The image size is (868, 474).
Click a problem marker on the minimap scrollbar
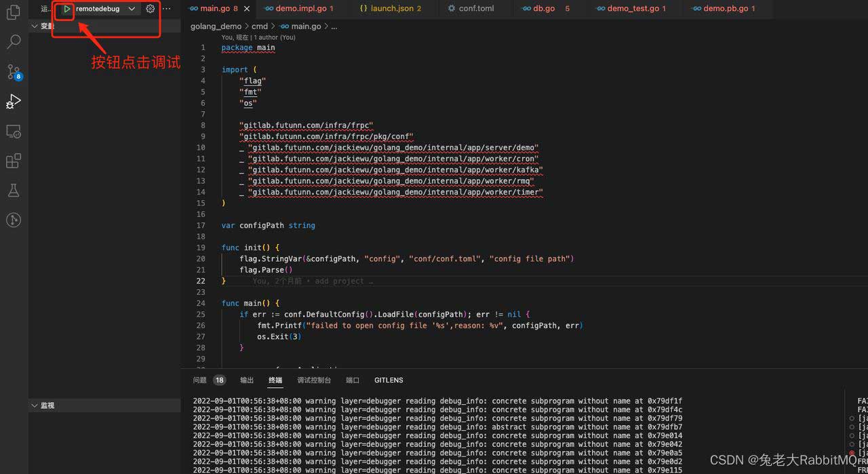click(x=852, y=453)
